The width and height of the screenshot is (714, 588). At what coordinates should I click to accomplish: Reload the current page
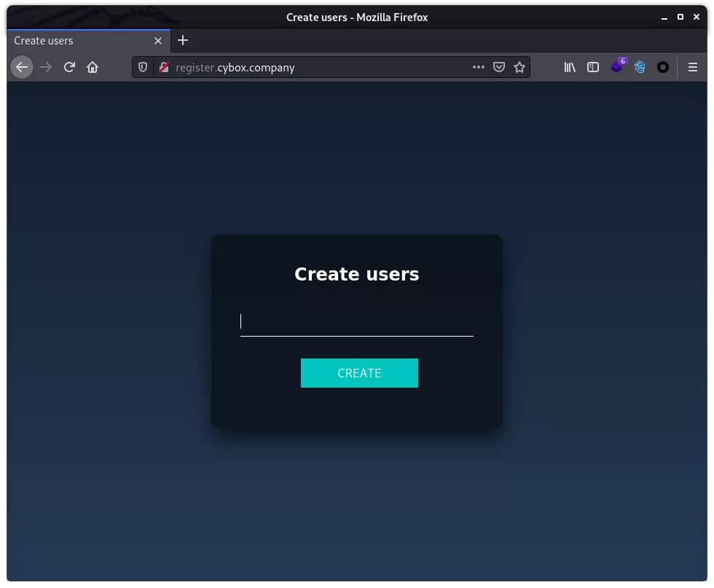point(69,67)
